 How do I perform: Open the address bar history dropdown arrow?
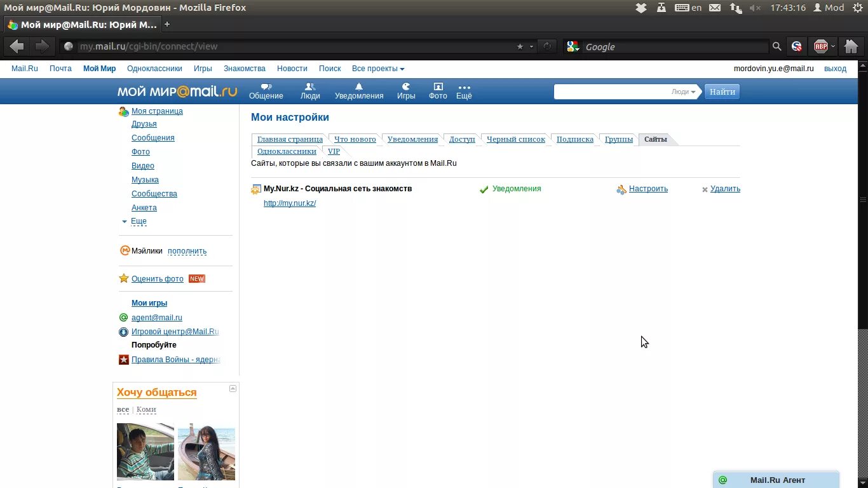[532, 46]
